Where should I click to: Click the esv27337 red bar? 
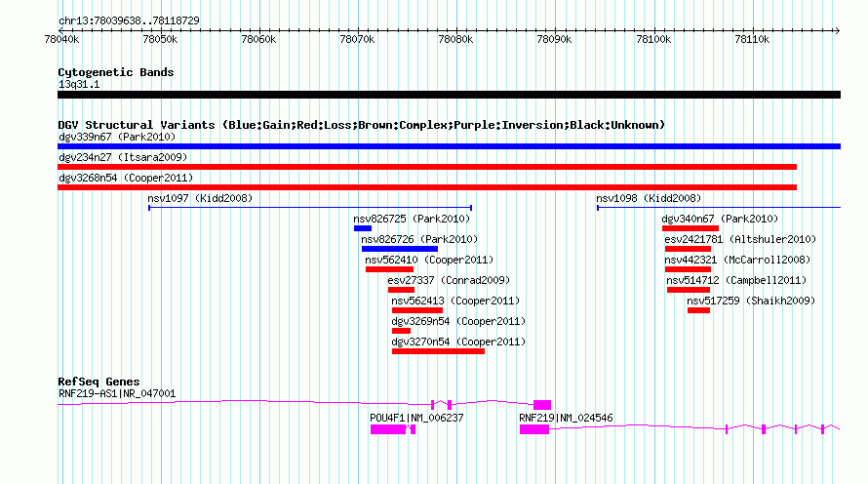pyautogui.click(x=402, y=290)
